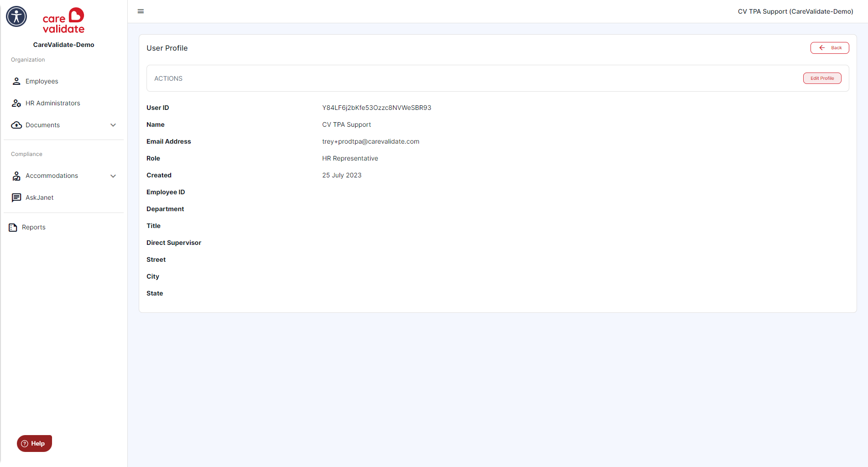Screen dimensions: 868x467
Task: Click the CareValidate logo
Action: (63, 21)
